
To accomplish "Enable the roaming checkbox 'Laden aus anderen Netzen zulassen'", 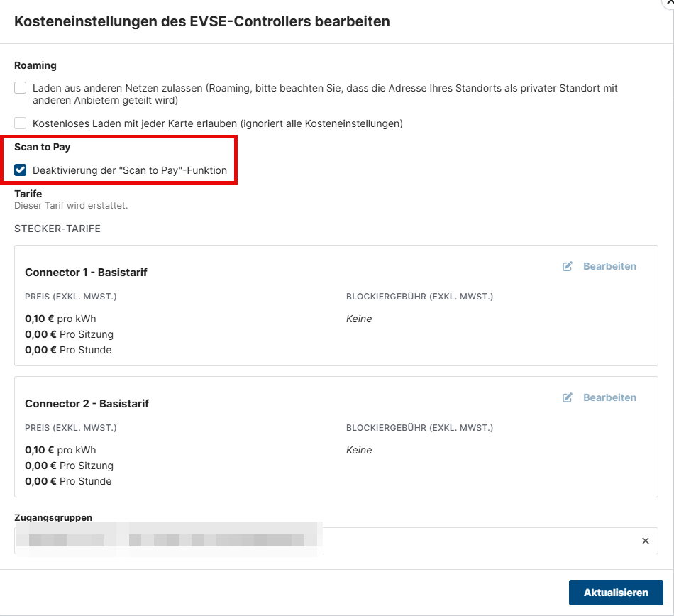I will [21, 88].
